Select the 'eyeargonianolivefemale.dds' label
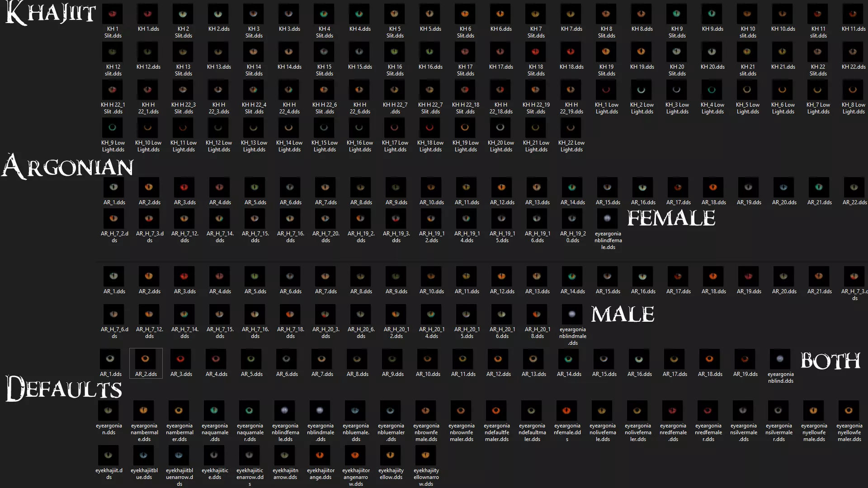868x488 pixels. point(603,432)
